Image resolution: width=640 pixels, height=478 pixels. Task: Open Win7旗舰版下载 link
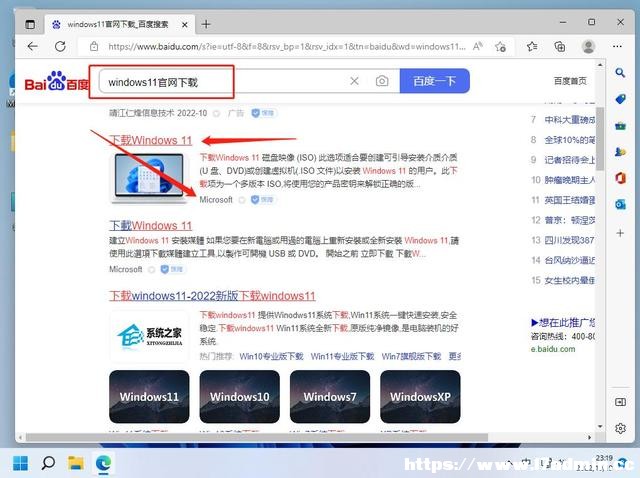pos(411,356)
